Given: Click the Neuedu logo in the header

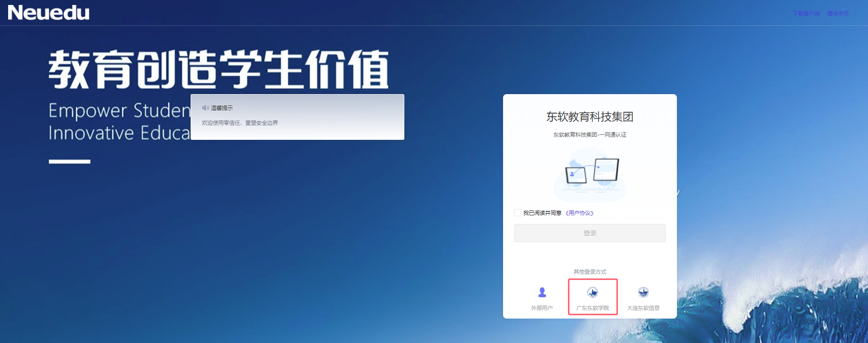Looking at the screenshot, I should pos(48,13).
